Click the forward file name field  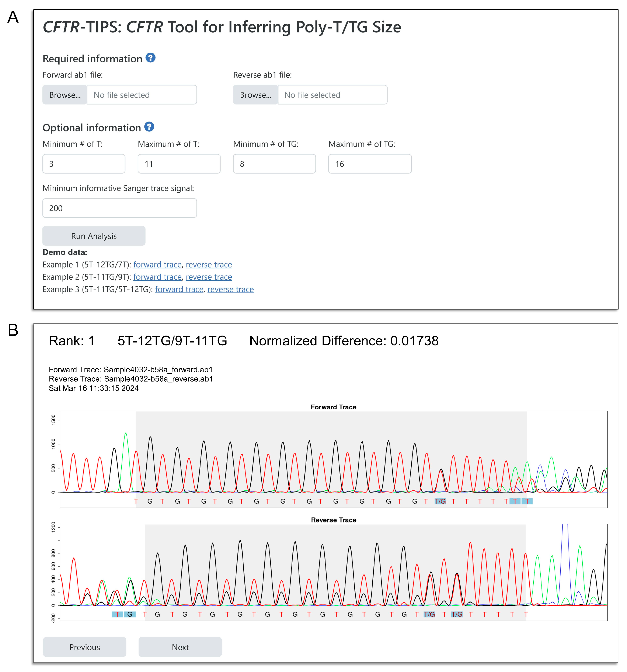(x=142, y=95)
